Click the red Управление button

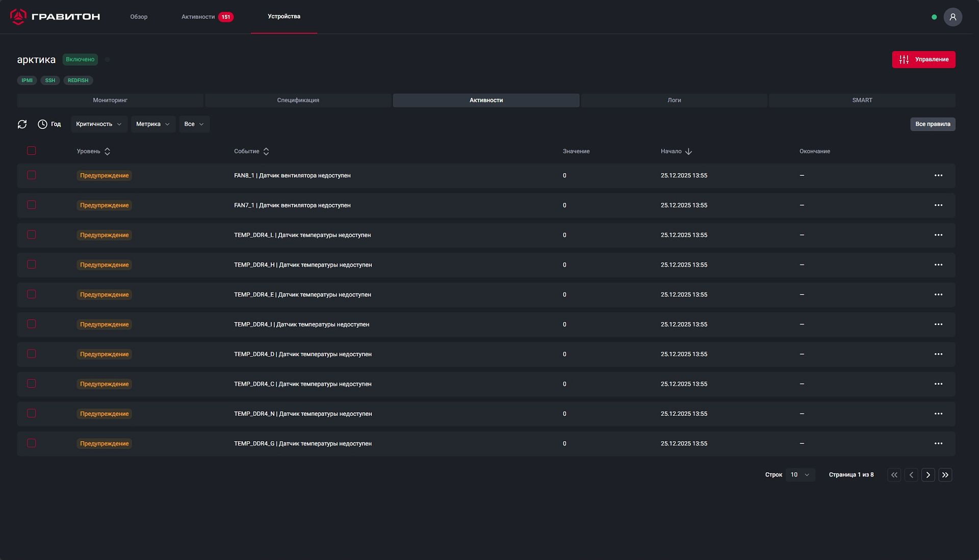(x=923, y=60)
